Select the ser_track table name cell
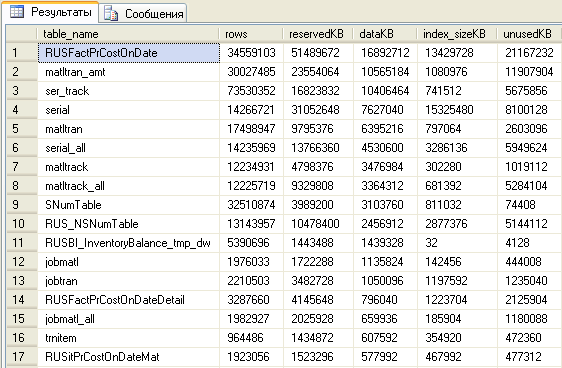562x368 pixels. (129, 91)
